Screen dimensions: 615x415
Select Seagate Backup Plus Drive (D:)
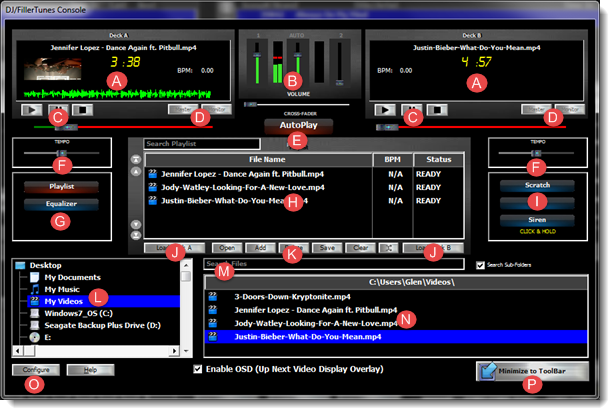102,326
